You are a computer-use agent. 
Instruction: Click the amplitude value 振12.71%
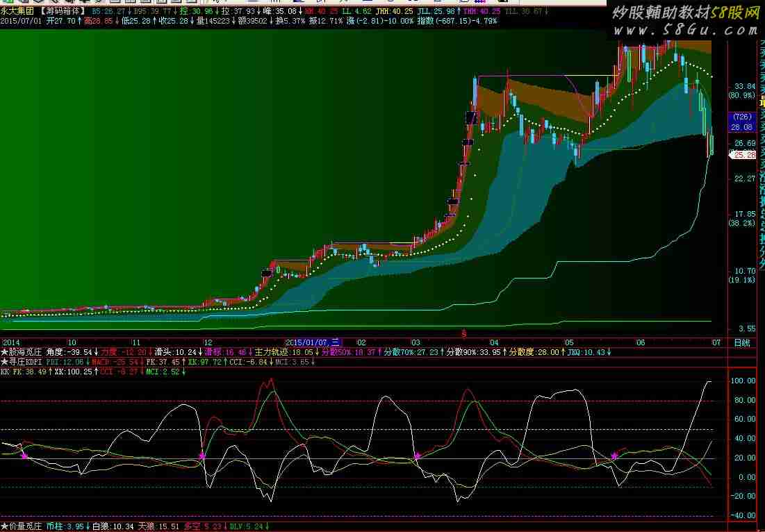tap(327, 21)
